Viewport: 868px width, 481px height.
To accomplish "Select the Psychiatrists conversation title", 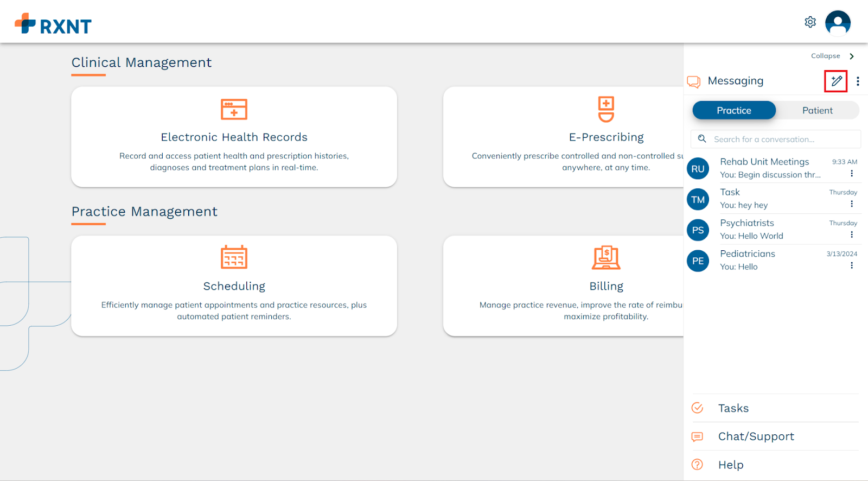I will [x=747, y=223].
